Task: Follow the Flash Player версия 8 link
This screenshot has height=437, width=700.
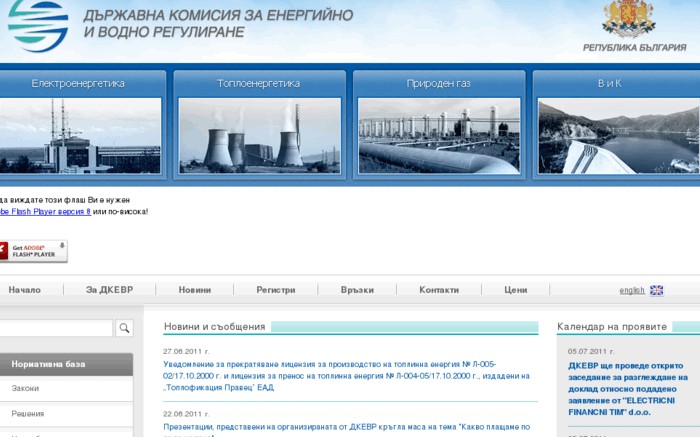Action: [45, 212]
